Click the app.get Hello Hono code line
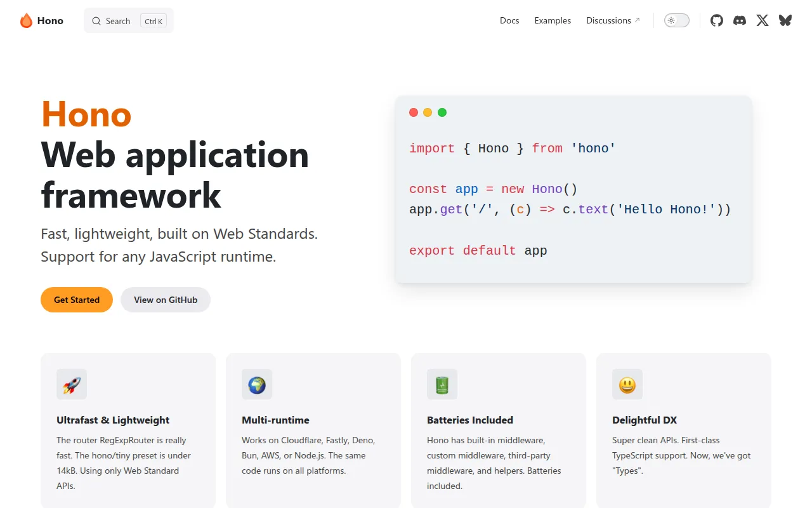This screenshot has width=812, height=508. 570,210
